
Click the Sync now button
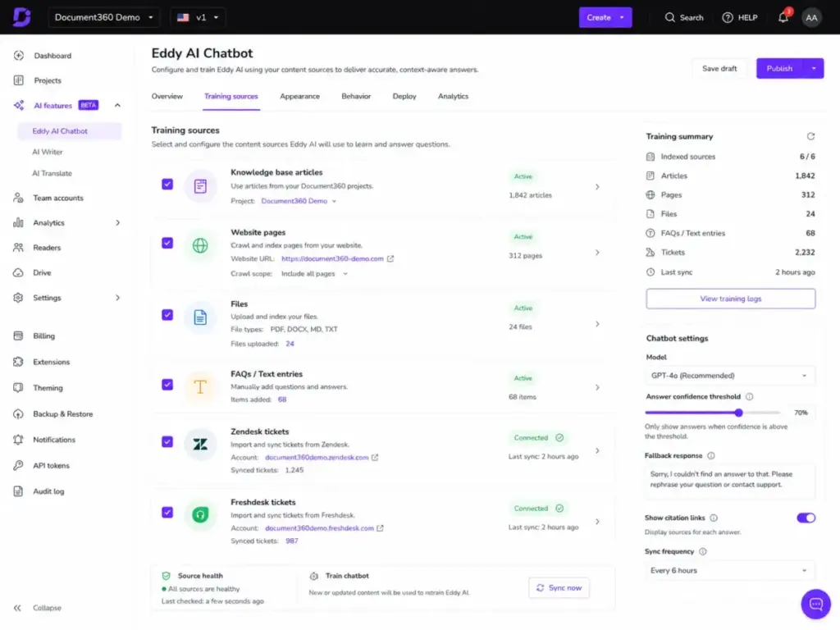559,588
